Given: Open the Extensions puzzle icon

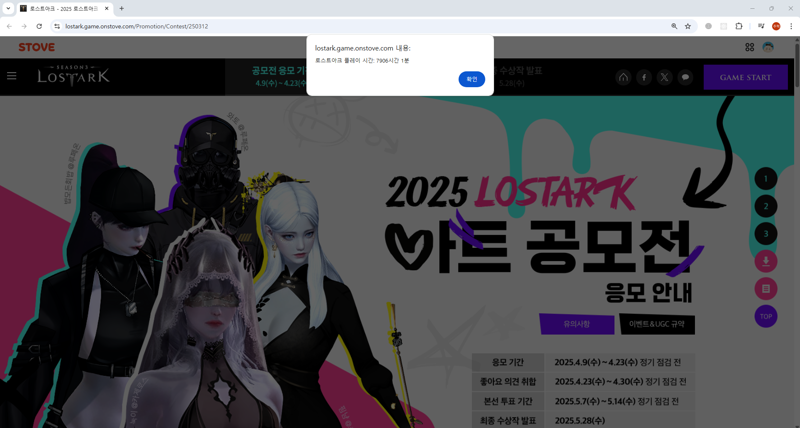Looking at the screenshot, I should (738, 26).
